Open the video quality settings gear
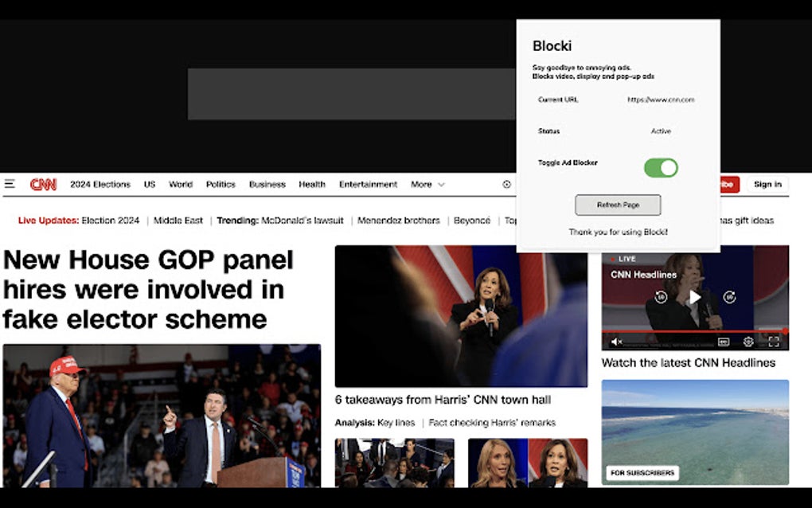Screen dimensions: 812x508 (748, 342)
